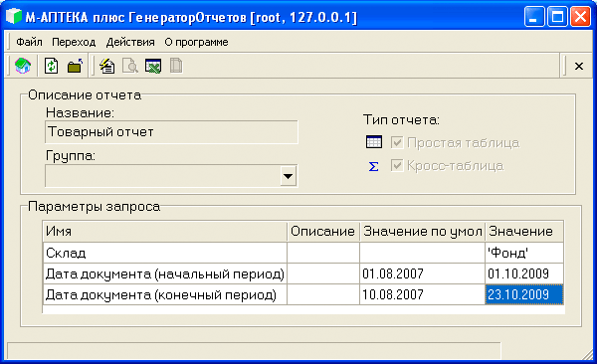Click the sigma cross-table icon
The height and width of the screenshot is (364, 597).
pyautogui.click(x=373, y=166)
